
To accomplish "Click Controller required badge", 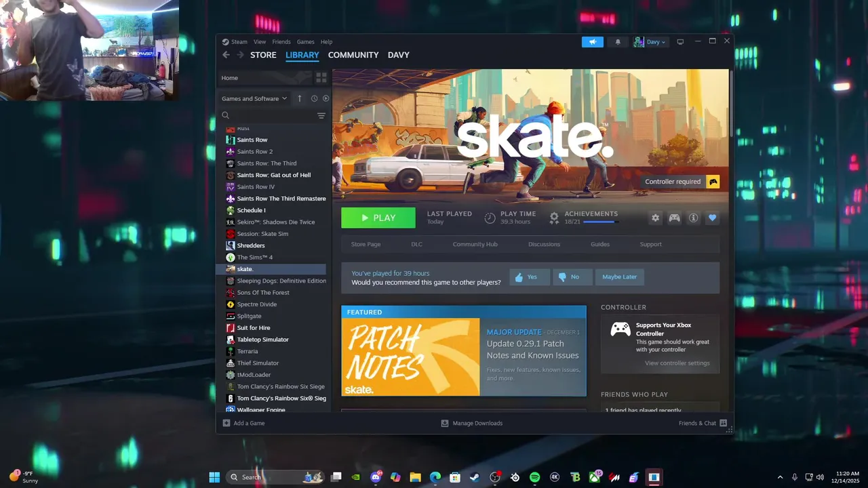I will [679, 182].
